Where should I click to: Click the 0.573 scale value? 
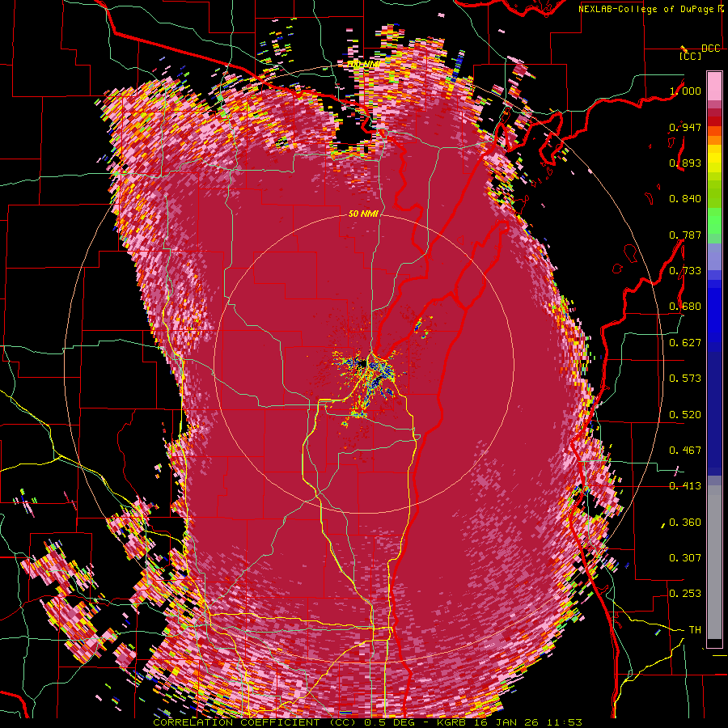tap(685, 379)
